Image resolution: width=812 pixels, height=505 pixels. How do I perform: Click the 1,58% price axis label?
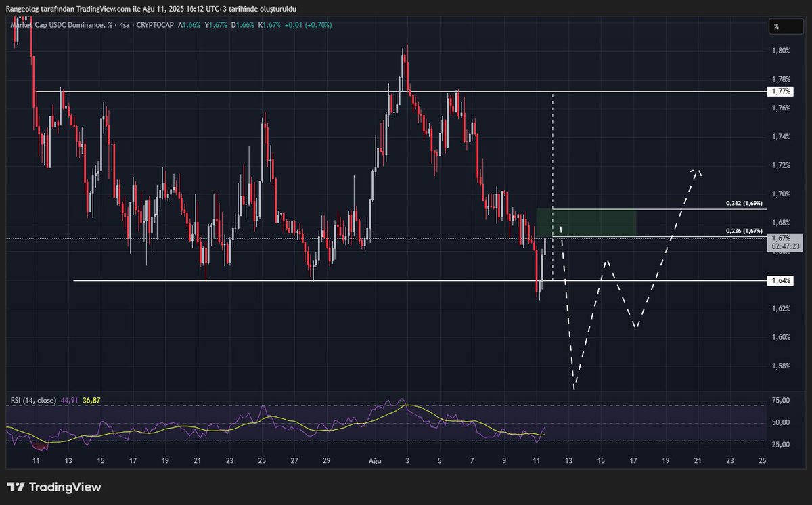(x=781, y=366)
